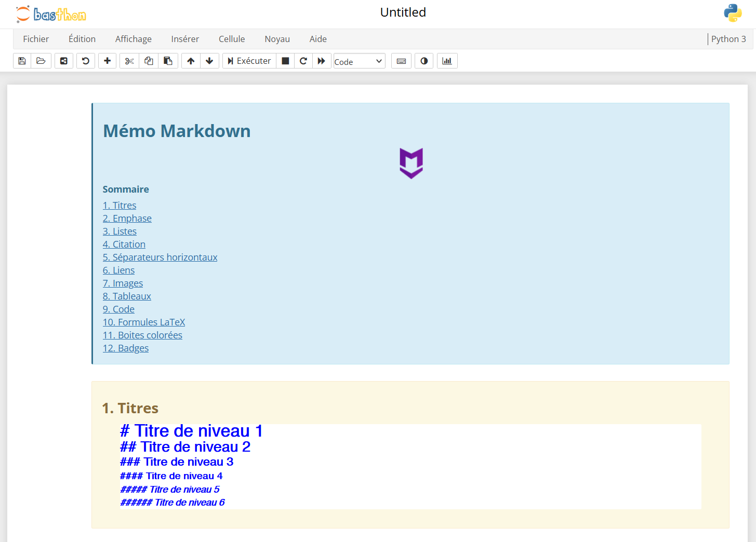Open the Affichage menu

pyautogui.click(x=134, y=39)
